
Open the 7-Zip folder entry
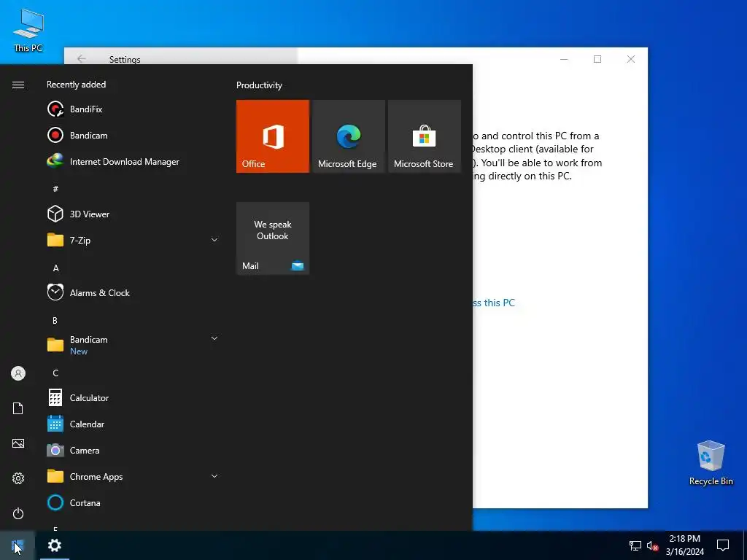(x=133, y=241)
